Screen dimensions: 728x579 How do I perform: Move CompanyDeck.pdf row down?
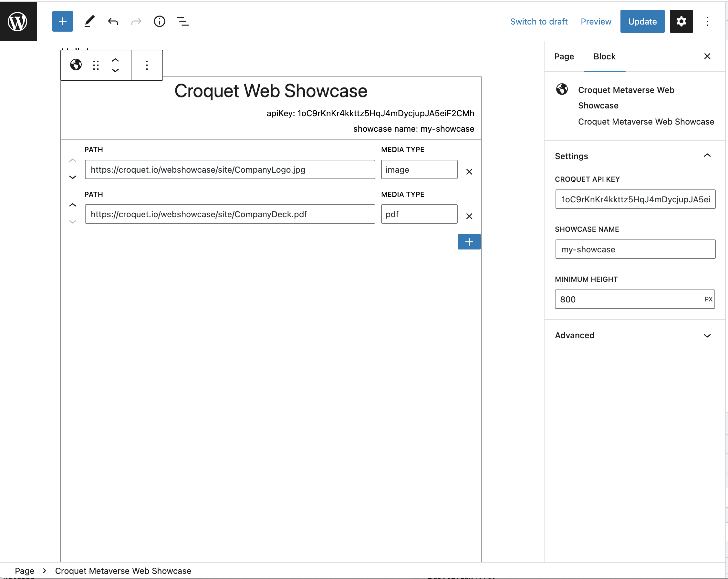point(73,222)
